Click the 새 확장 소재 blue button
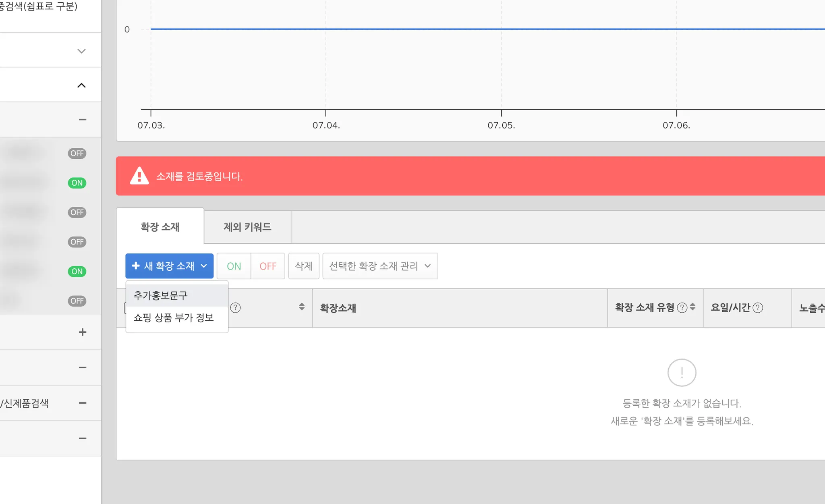Screen dimensions: 825x504 click(169, 266)
